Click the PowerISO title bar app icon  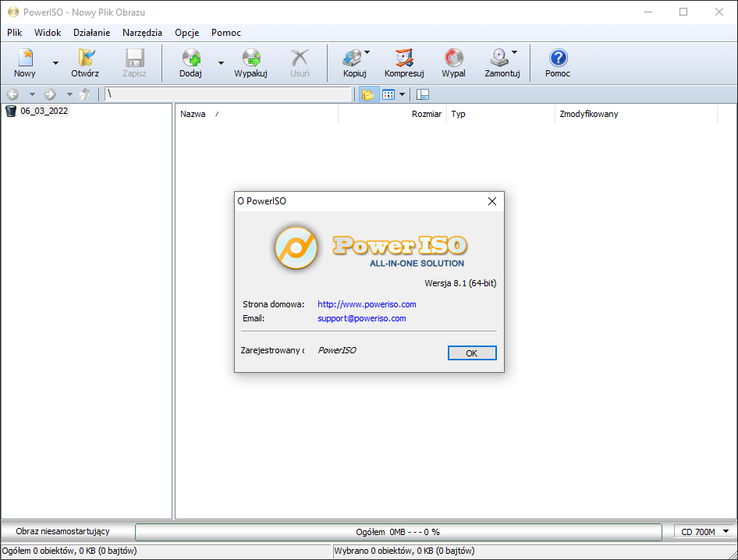[13, 12]
